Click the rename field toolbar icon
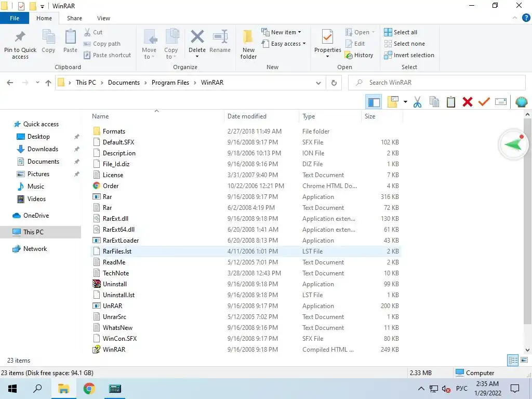 (x=501, y=102)
